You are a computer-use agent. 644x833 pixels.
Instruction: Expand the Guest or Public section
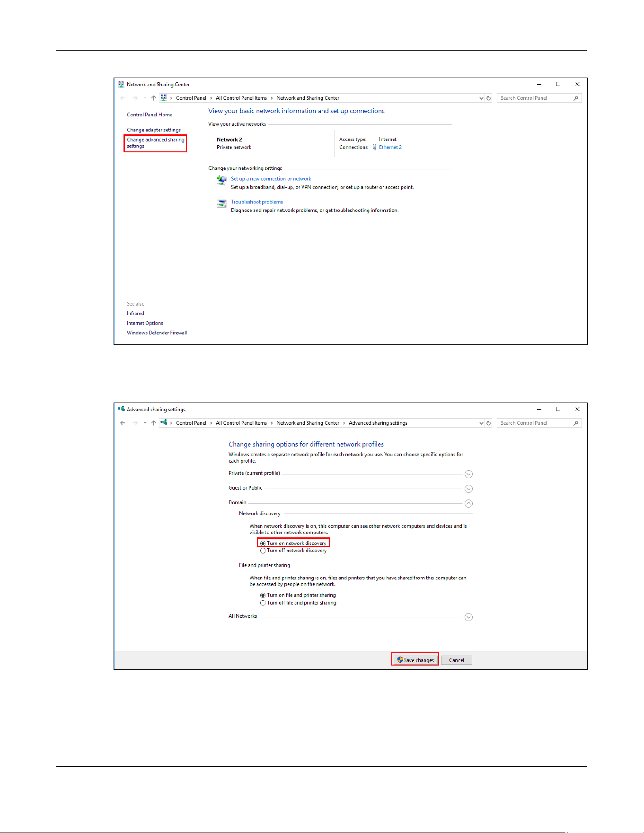468,489
